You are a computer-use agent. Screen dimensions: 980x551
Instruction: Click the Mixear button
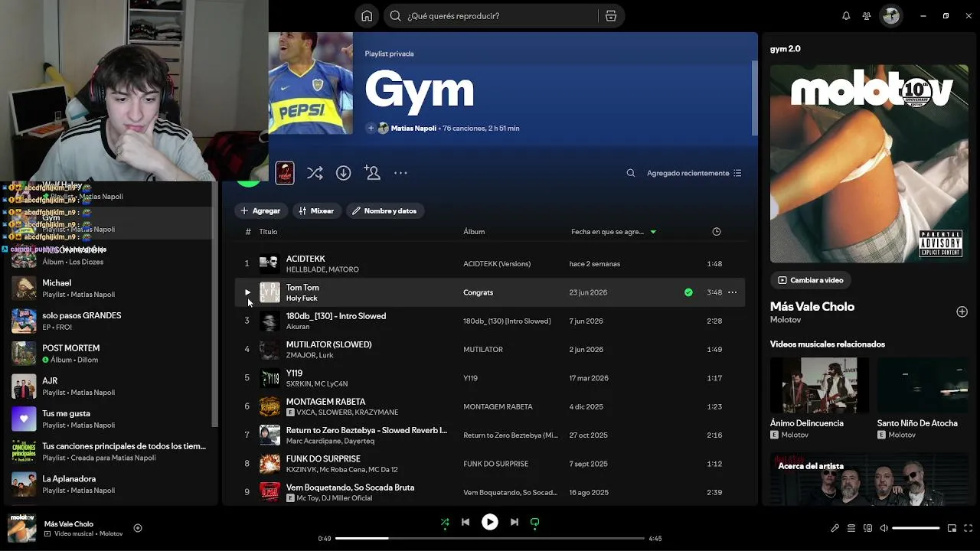(316, 211)
